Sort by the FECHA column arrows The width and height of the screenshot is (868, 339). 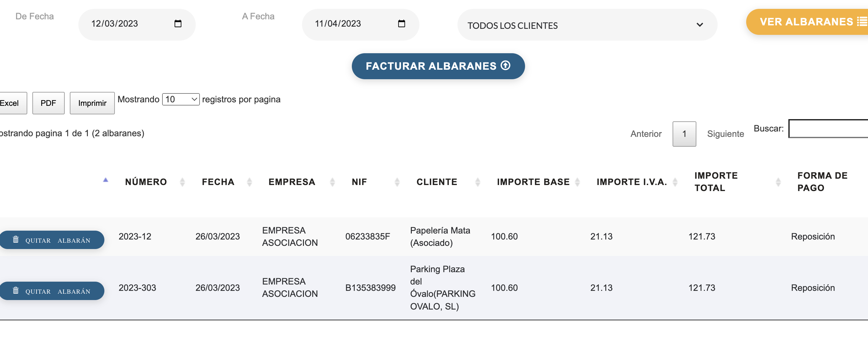pos(249,182)
